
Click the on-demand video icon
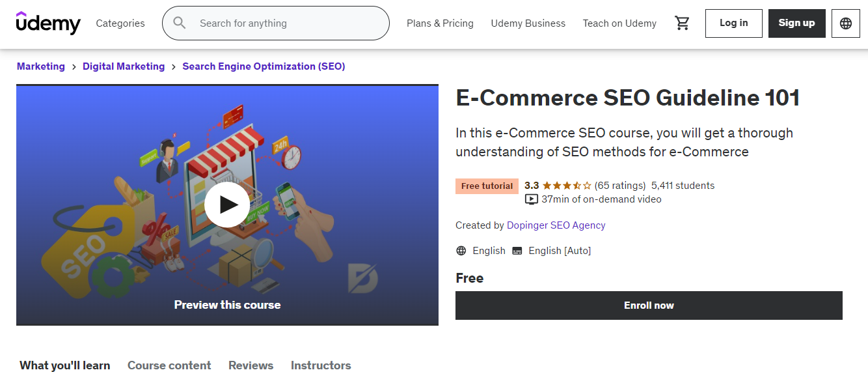coord(532,199)
